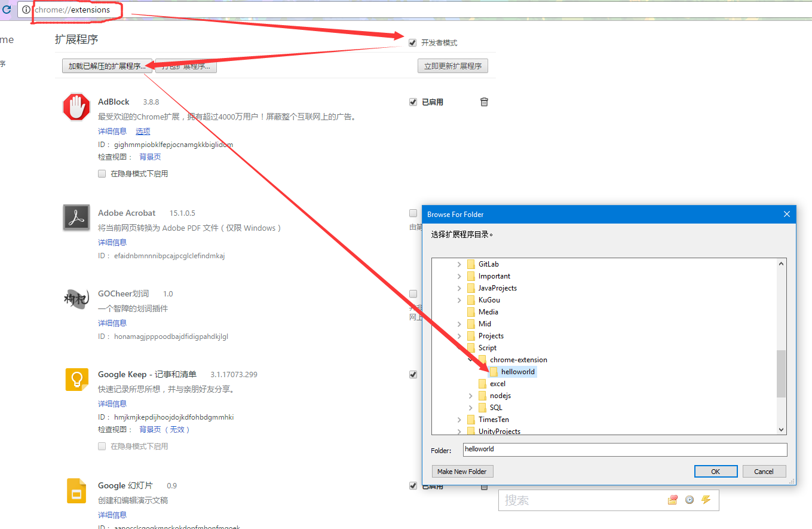
Task: Click the GitLab folder icon
Action: click(471, 264)
